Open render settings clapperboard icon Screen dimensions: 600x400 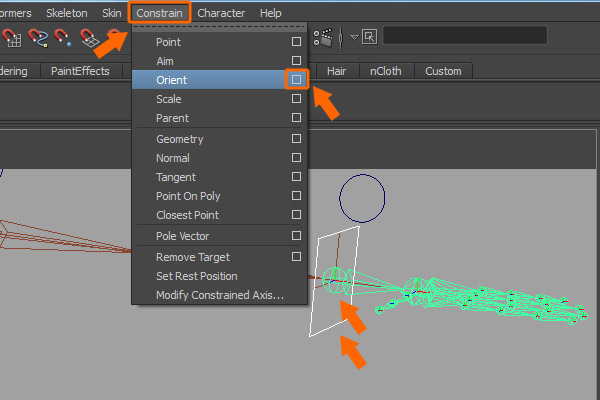(323, 37)
